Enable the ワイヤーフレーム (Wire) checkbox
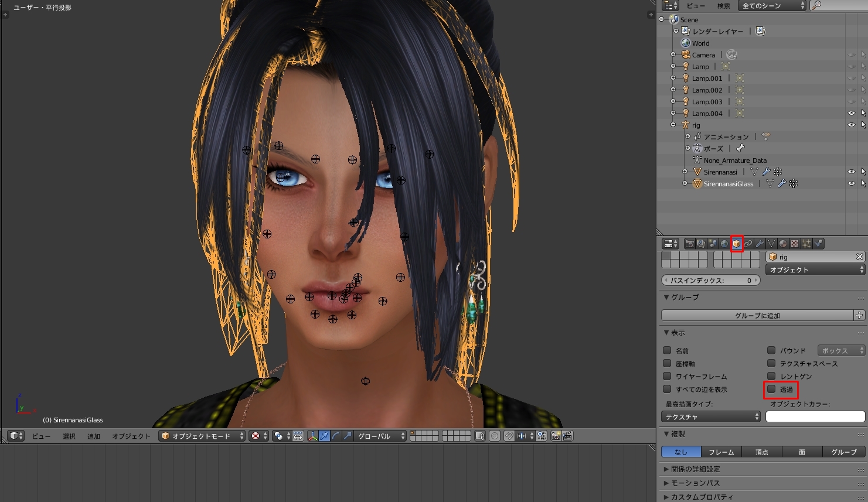Screen dimensions: 868x502 [x=667, y=376]
